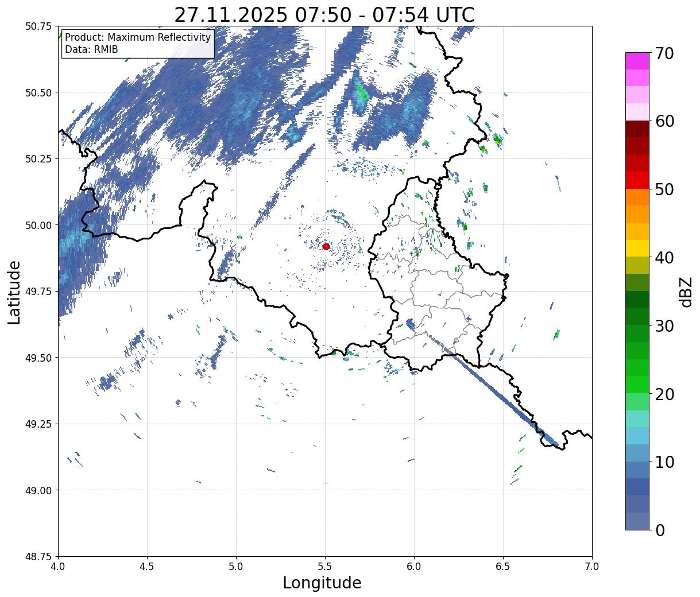Screen dimensions: 700x597
Task: Click the 'Latitude' axis label
Action: [14, 292]
